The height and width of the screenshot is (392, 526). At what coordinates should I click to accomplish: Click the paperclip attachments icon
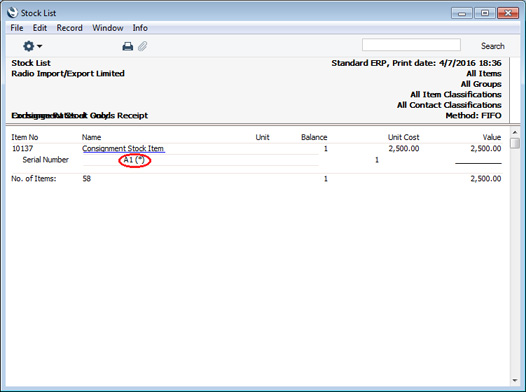click(143, 46)
